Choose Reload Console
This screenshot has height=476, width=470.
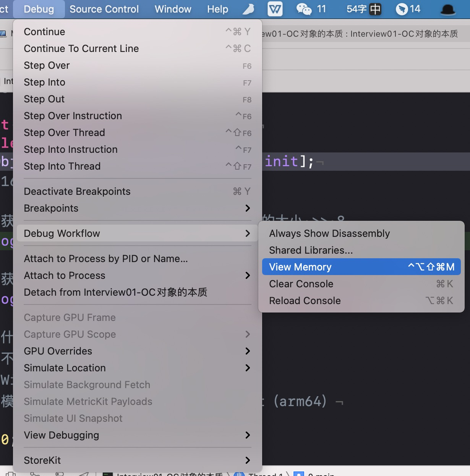coord(361,301)
